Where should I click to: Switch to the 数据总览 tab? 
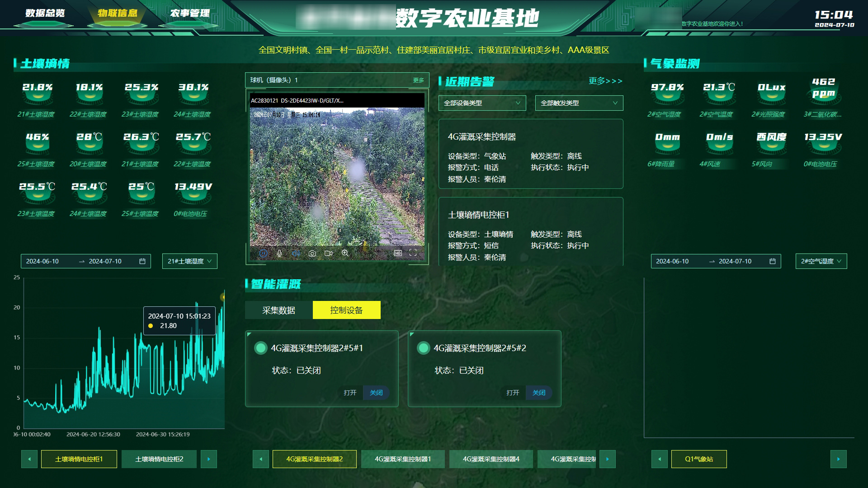coord(45,14)
